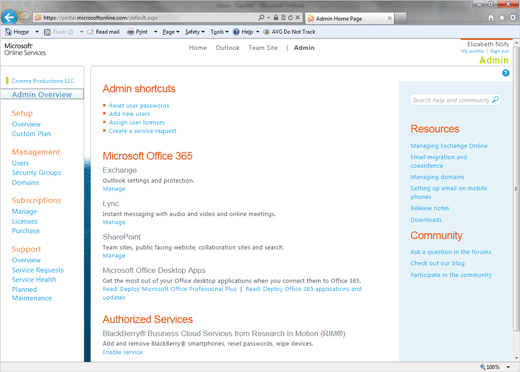Click the help search magnifier icon

coord(495,99)
